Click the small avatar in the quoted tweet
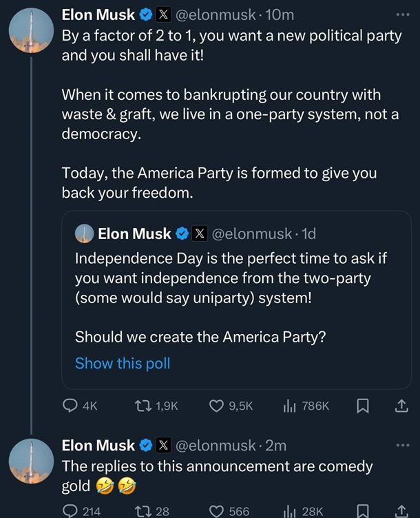This screenshot has width=420, height=518. click(x=84, y=234)
